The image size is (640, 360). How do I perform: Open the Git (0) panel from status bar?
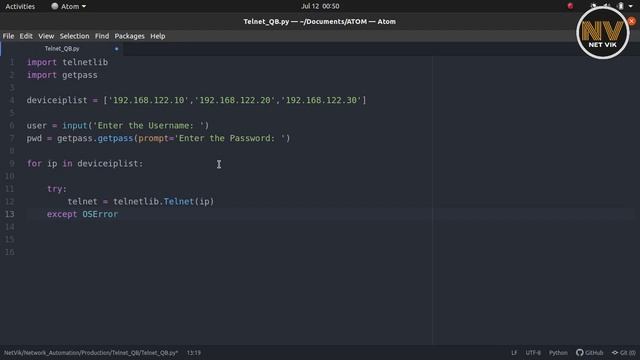point(623,353)
